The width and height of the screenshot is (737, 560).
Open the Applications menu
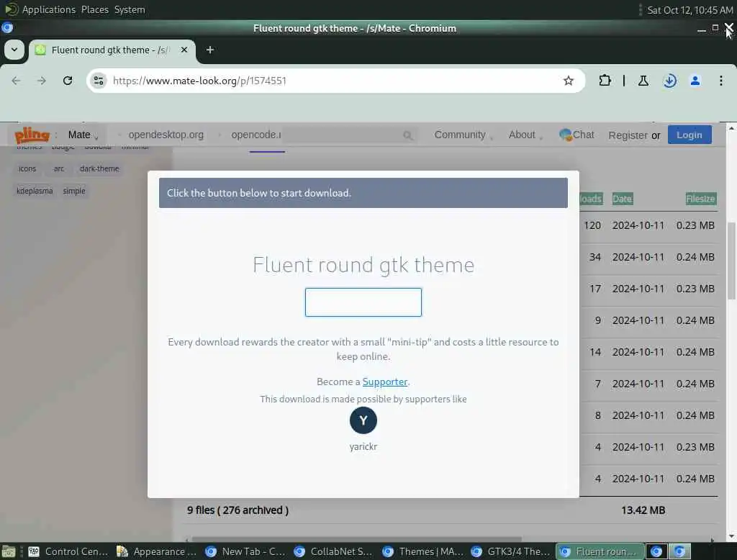coord(48,9)
